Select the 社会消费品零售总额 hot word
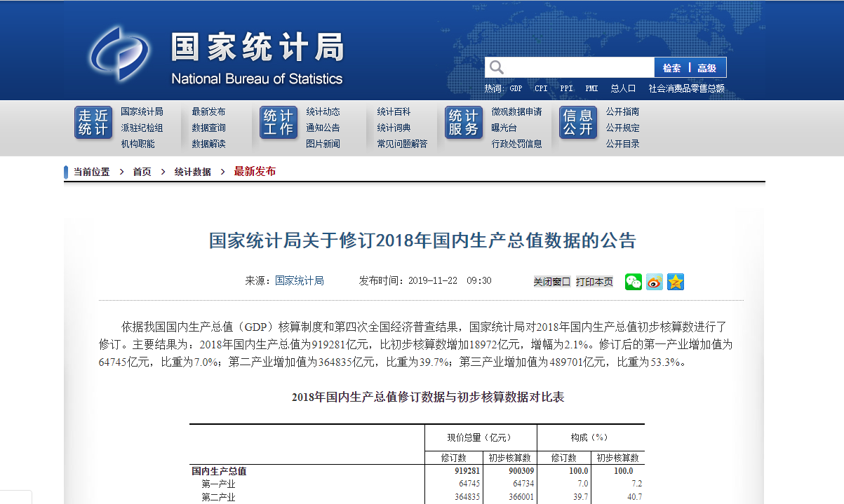The image size is (844, 504). 686,89
